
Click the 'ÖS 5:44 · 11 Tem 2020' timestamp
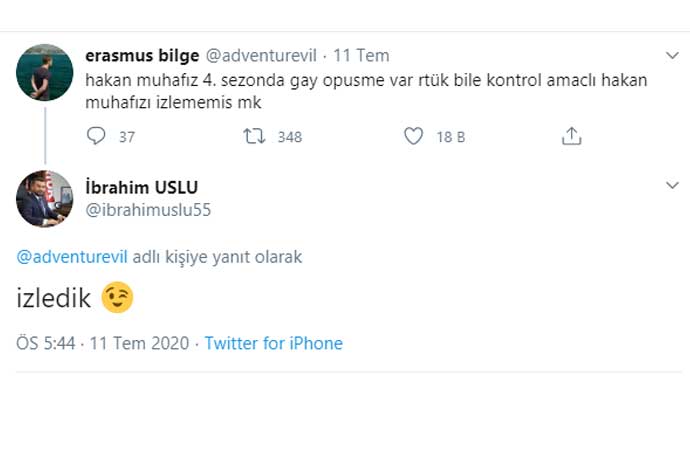[x=104, y=343]
